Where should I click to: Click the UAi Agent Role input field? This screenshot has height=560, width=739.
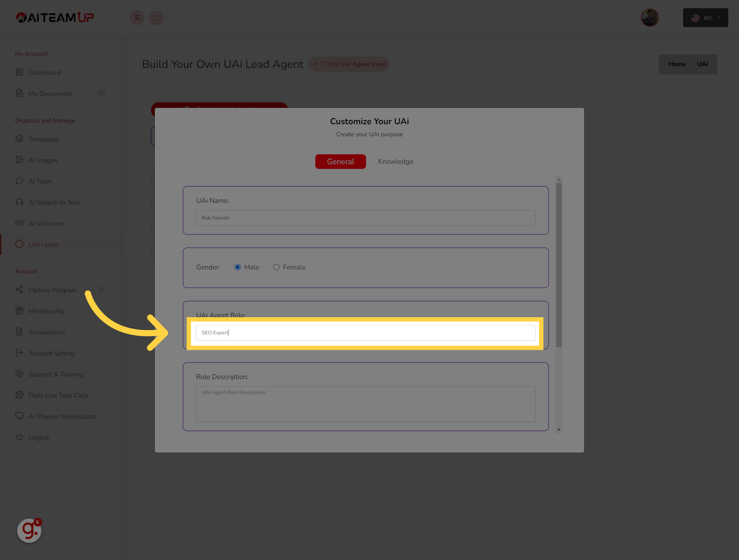tap(365, 332)
